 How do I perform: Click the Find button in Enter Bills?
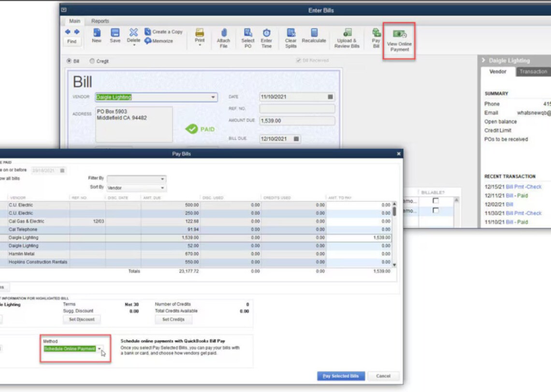[72, 42]
